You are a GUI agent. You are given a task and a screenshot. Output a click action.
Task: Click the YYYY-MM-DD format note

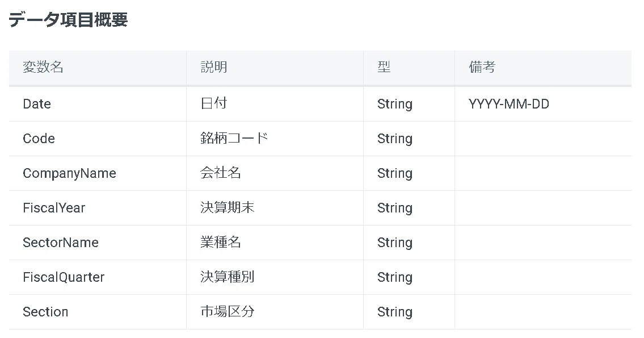coord(509,103)
